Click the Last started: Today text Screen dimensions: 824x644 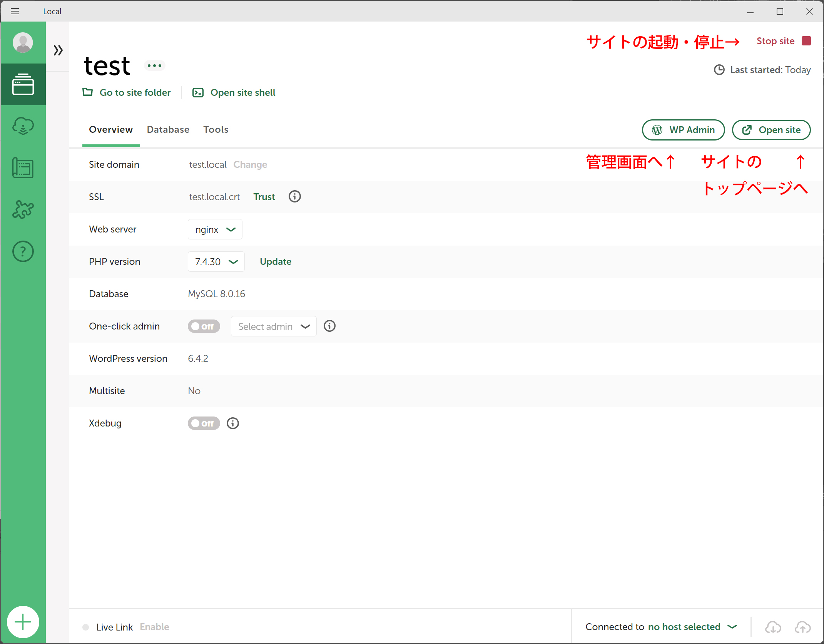(x=771, y=70)
